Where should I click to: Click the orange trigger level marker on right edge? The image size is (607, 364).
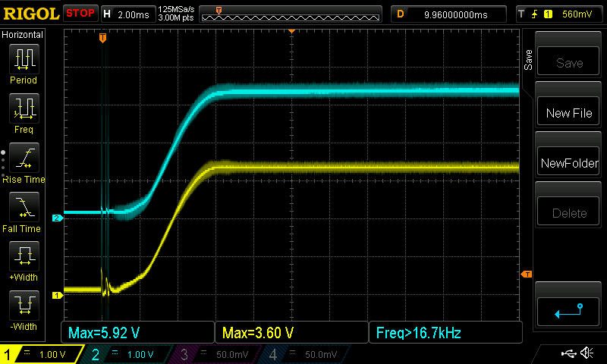pos(527,275)
